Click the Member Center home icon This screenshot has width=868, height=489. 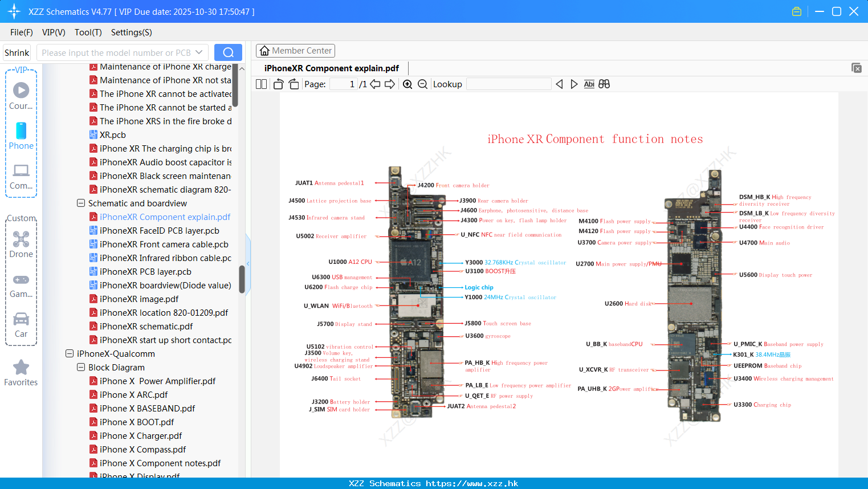pyautogui.click(x=264, y=51)
